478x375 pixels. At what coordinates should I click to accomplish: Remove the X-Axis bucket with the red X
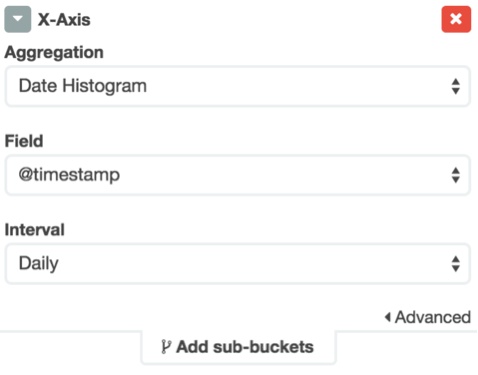(x=456, y=19)
